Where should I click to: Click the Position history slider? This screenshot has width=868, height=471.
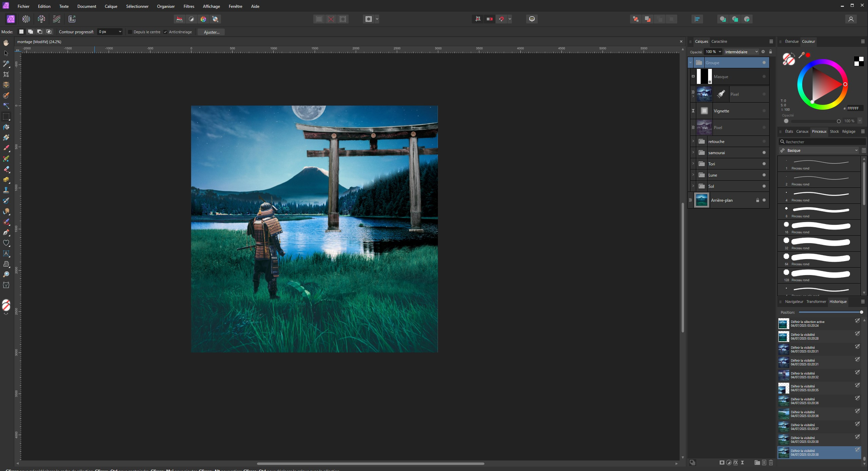[x=830, y=312]
